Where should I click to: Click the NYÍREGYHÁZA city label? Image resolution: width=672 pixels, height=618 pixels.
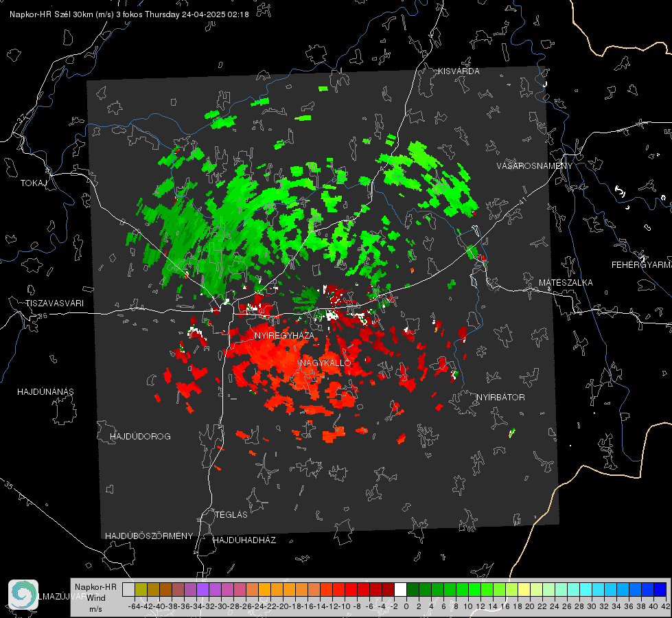click(x=284, y=335)
